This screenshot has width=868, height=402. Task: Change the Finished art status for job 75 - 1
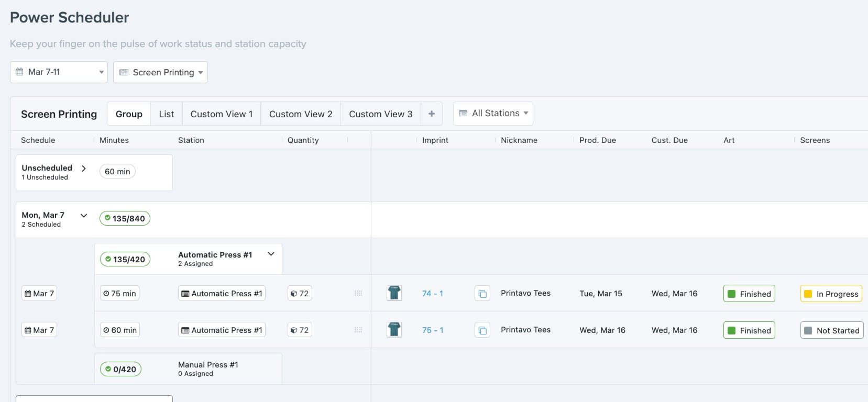click(749, 330)
